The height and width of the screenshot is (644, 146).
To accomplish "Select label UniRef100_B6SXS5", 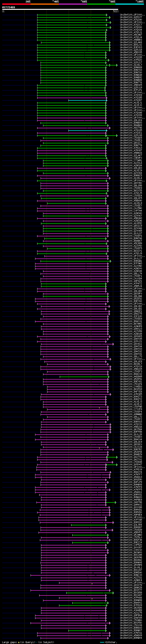I will pos(131,191).
